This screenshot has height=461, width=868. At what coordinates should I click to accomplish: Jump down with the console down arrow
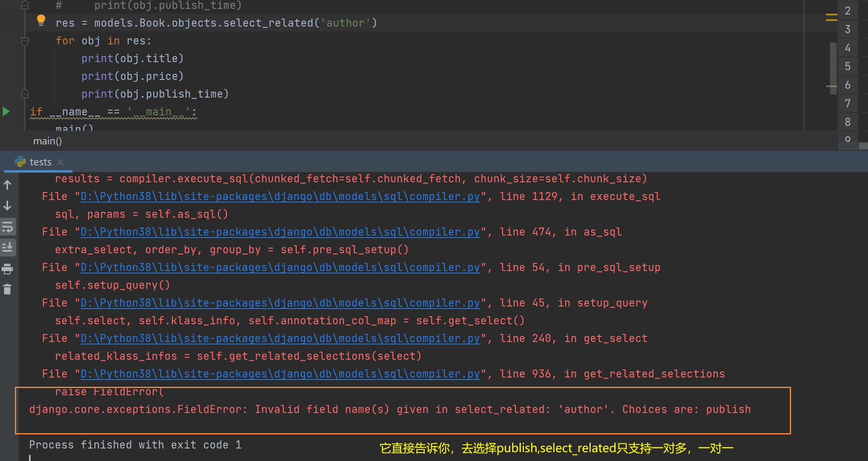tap(8, 206)
